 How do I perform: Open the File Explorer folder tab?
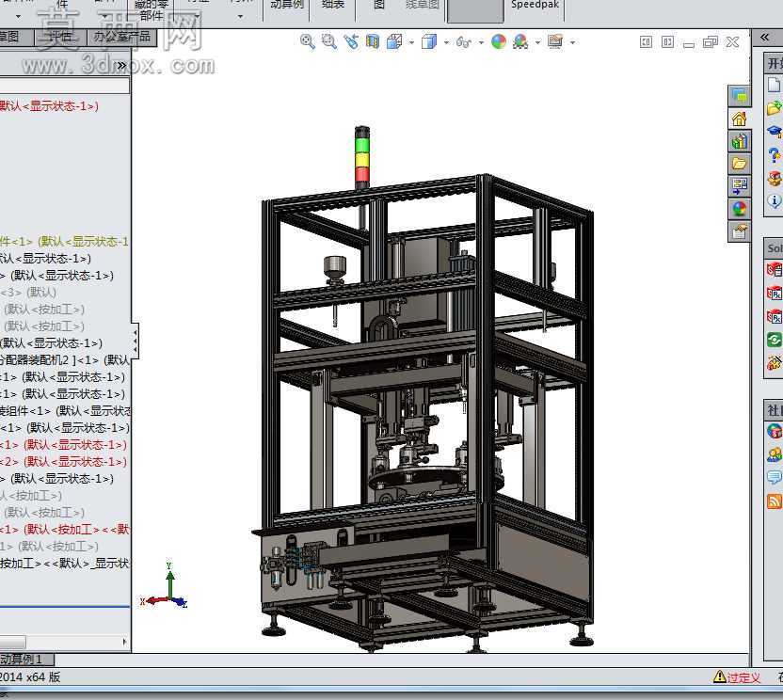click(739, 164)
